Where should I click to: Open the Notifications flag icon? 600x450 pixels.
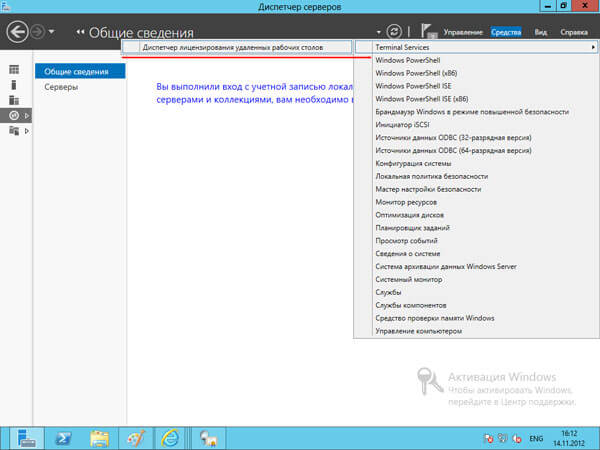tap(428, 31)
